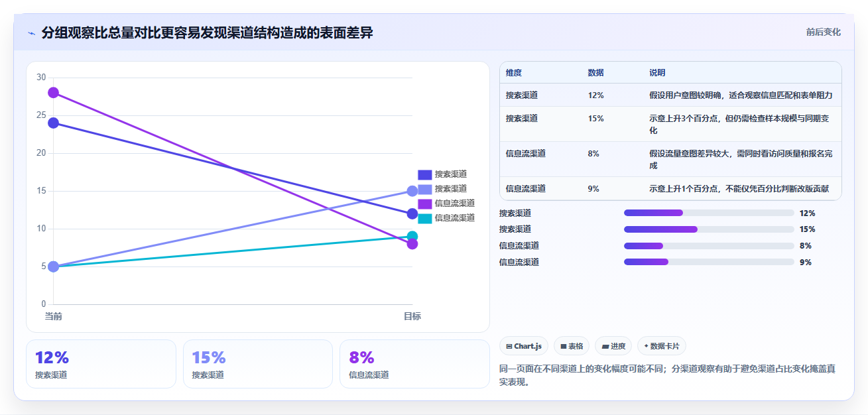Viewport: 868px width, 415px height.
Task: Open the 15% 搜索渠道 stat card
Action: pyautogui.click(x=258, y=364)
